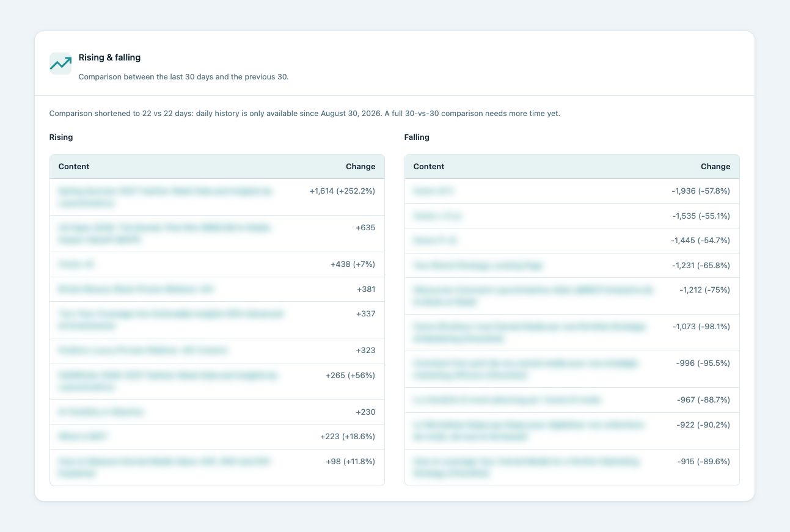
Task: Click the Change column header in Falling table
Action: [715, 167]
